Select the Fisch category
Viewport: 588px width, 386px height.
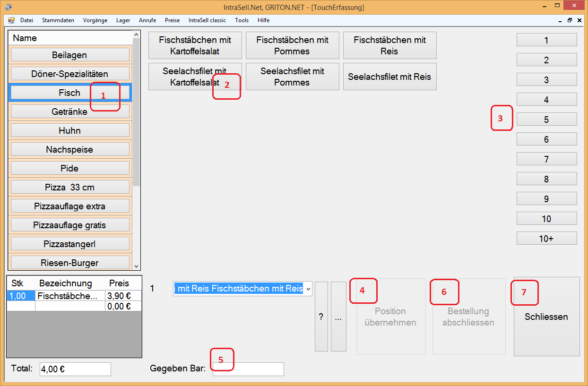coord(70,93)
